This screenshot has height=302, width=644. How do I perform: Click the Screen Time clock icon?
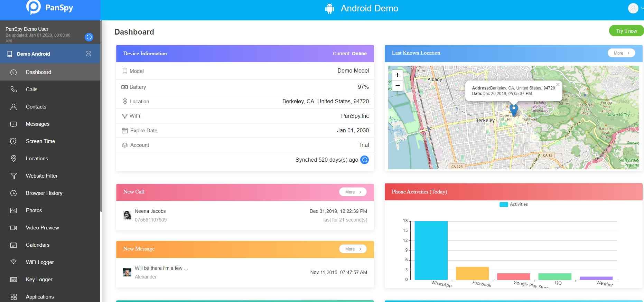(13, 141)
